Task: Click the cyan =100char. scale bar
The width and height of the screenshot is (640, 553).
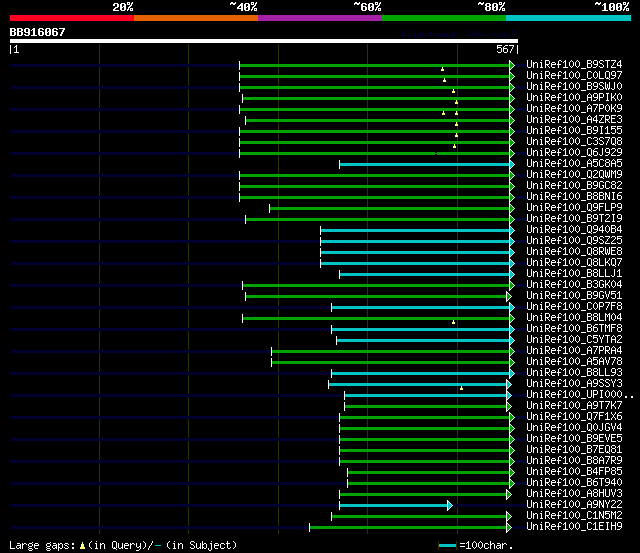Action: 447,545
